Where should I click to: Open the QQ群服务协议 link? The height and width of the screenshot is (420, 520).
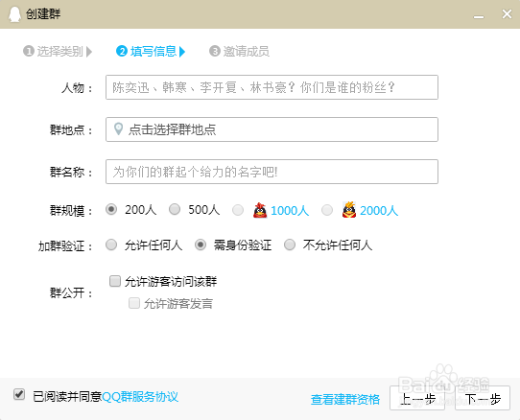(140, 396)
